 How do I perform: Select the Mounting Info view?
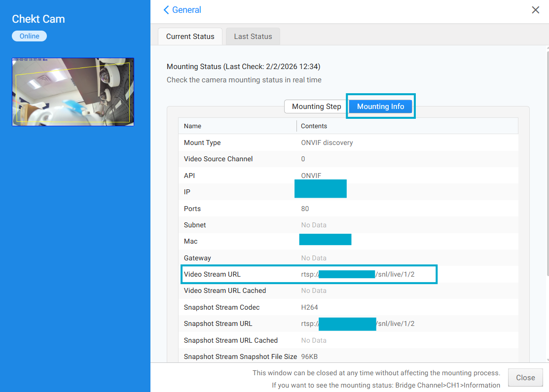click(380, 107)
